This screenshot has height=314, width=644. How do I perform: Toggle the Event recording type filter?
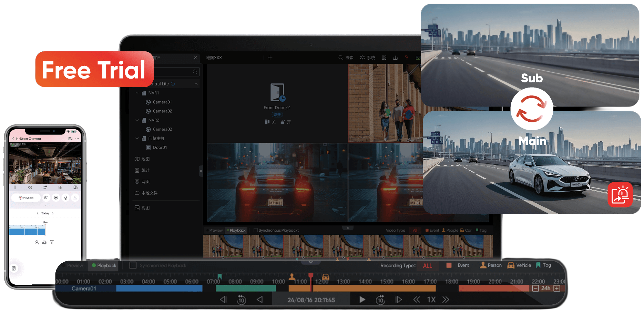pos(458,265)
